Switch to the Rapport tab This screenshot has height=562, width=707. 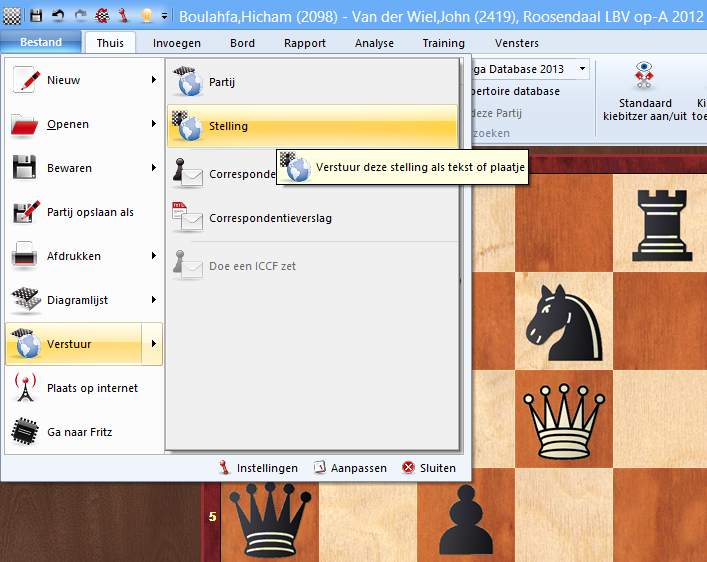305,43
